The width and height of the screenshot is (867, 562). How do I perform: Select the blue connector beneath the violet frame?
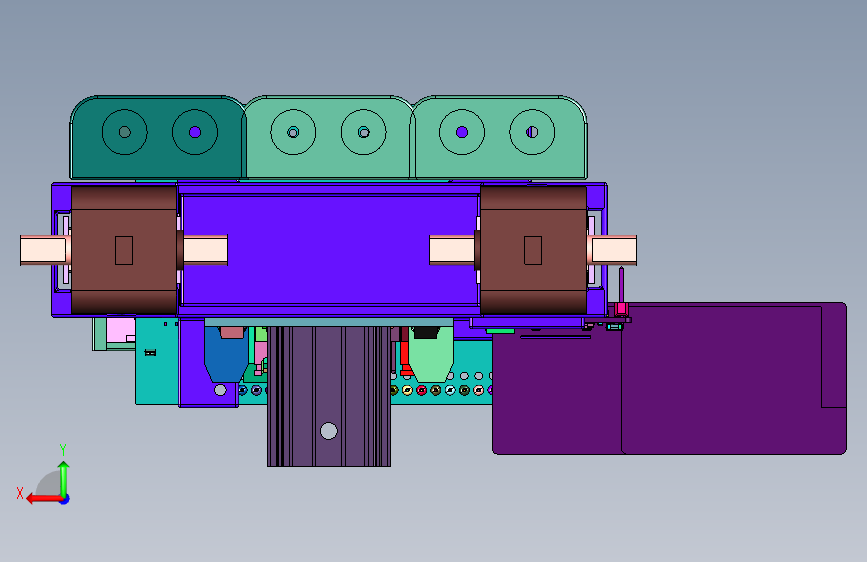tap(226, 354)
